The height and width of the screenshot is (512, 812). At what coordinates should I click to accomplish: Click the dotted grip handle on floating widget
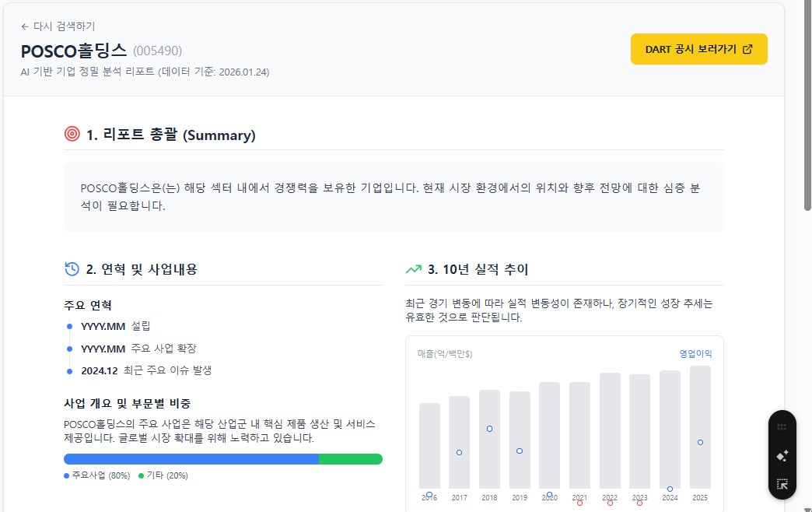[x=782, y=427]
